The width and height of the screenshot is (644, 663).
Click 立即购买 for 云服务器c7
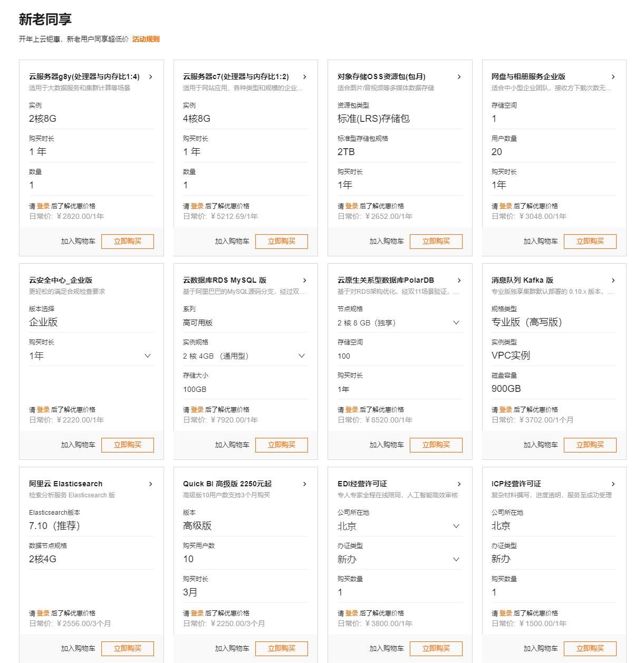282,242
